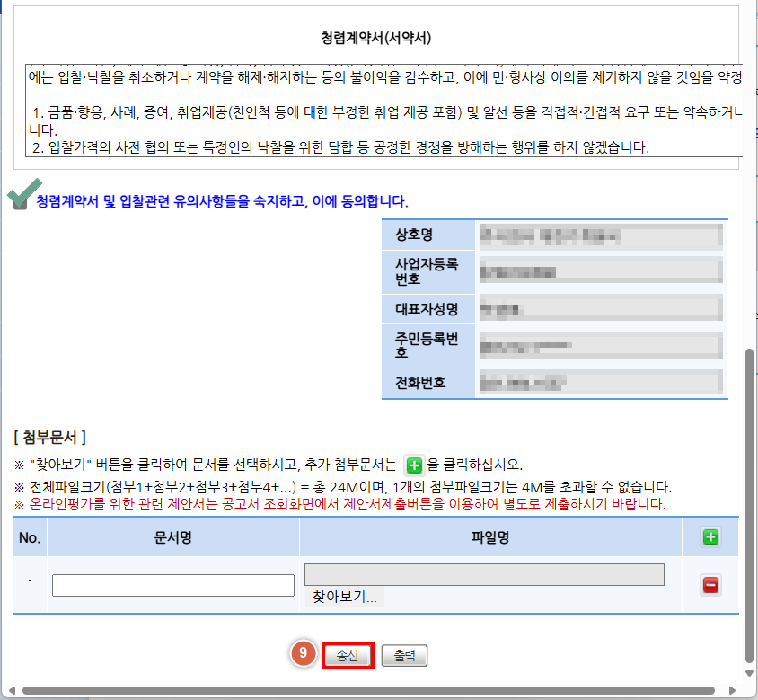Image resolution: width=758 pixels, height=700 pixels.
Task: Click the green plus icon in the attachment table header
Action: click(x=710, y=536)
